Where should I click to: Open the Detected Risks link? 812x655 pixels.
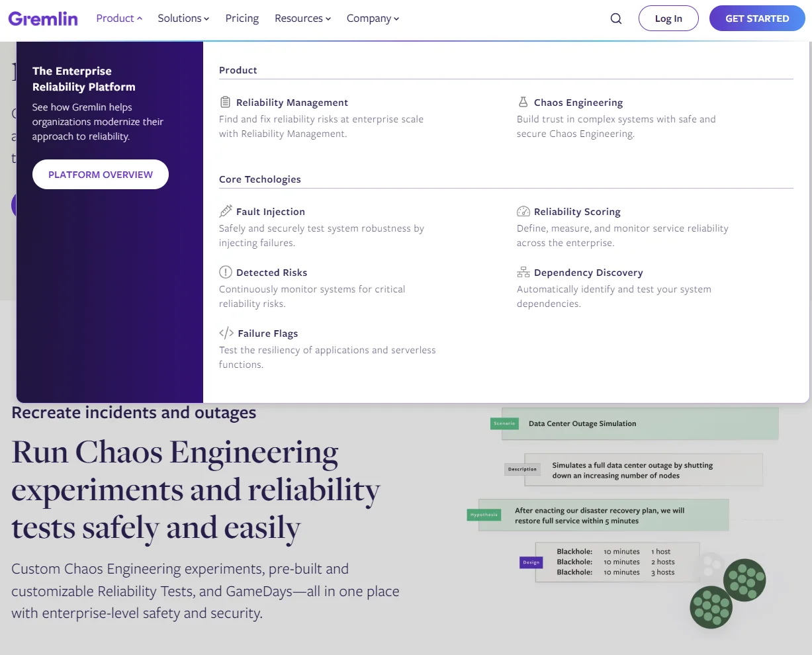click(271, 273)
